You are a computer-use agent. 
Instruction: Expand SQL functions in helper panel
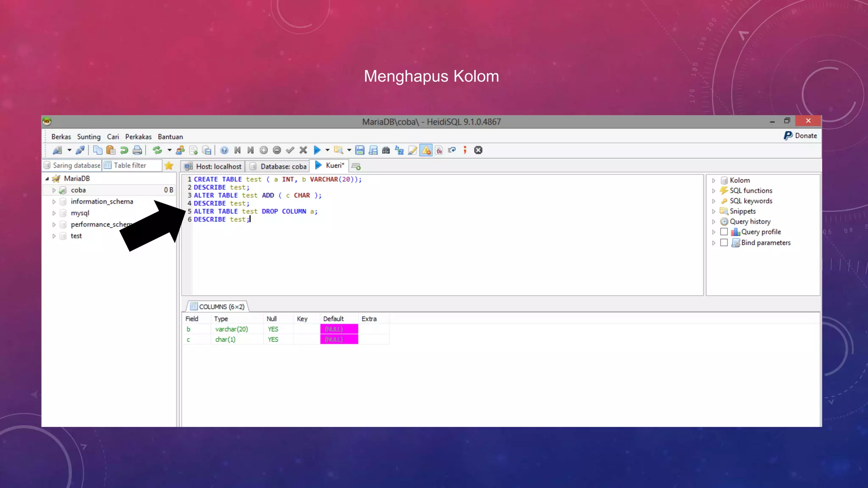[714, 191]
